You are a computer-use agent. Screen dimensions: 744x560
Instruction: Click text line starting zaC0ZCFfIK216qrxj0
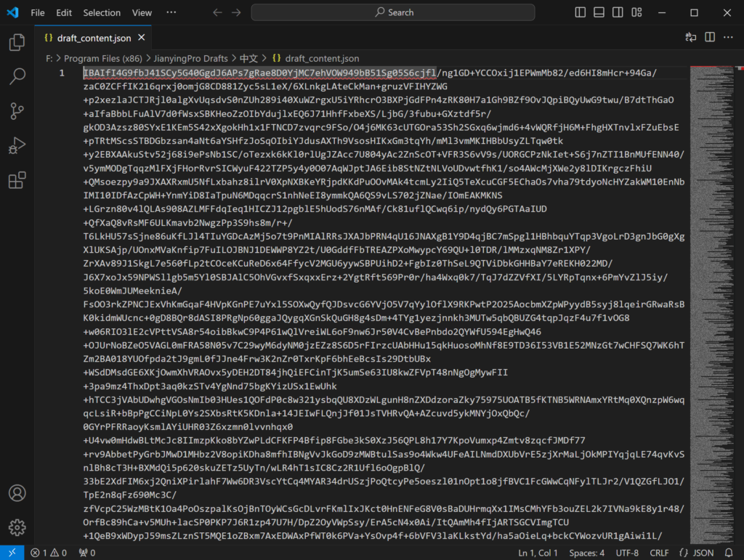265,86
